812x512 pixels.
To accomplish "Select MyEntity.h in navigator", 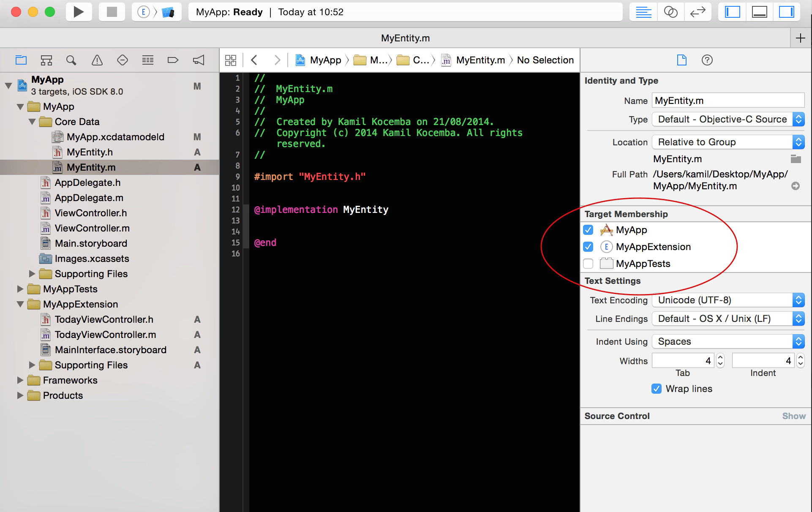I will (109, 152).
